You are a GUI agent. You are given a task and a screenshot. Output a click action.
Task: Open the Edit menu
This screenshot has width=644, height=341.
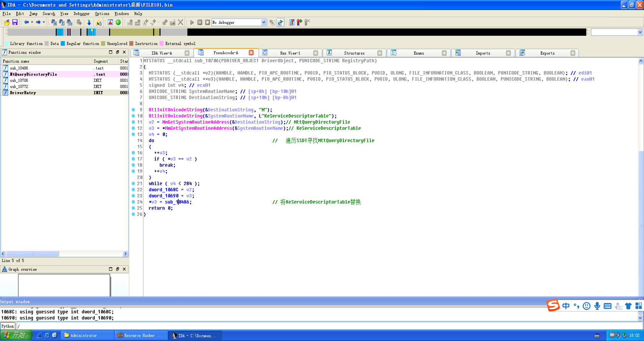[x=20, y=13]
